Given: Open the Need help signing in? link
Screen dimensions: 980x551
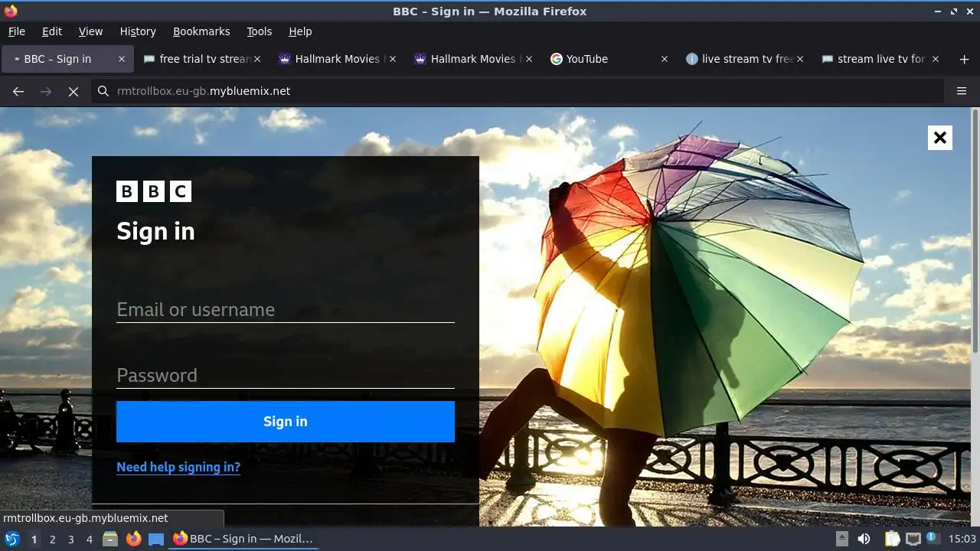Looking at the screenshot, I should click(178, 467).
